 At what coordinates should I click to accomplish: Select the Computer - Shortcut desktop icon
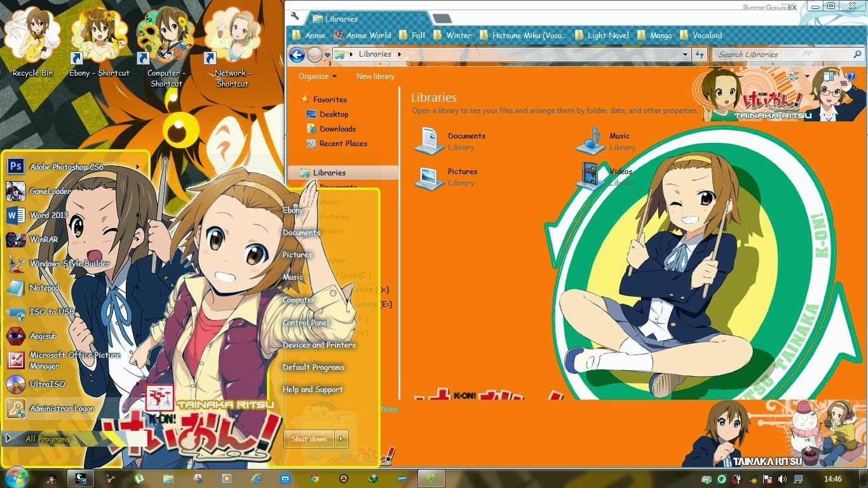click(x=166, y=48)
